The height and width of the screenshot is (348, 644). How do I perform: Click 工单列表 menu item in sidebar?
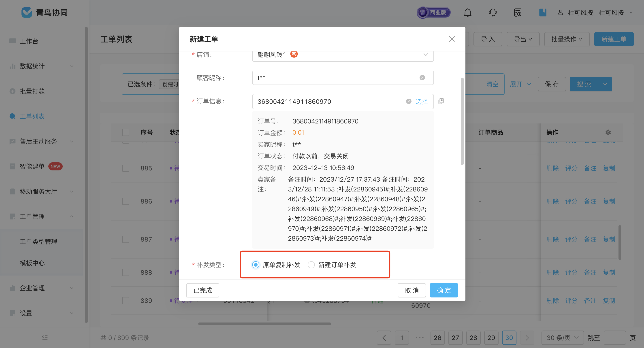[x=33, y=116]
